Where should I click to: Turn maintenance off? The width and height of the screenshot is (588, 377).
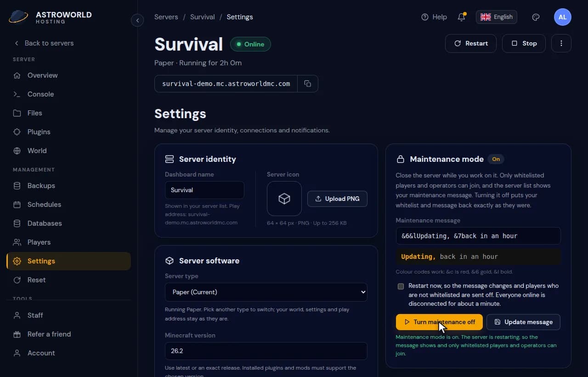pyautogui.click(x=439, y=322)
